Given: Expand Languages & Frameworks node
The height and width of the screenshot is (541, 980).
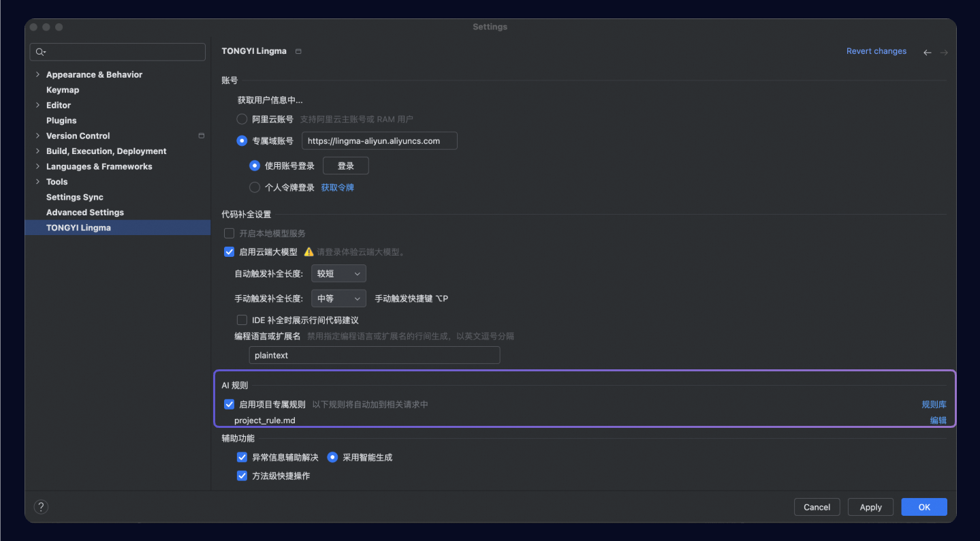Looking at the screenshot, I should (x=37, y=166).
